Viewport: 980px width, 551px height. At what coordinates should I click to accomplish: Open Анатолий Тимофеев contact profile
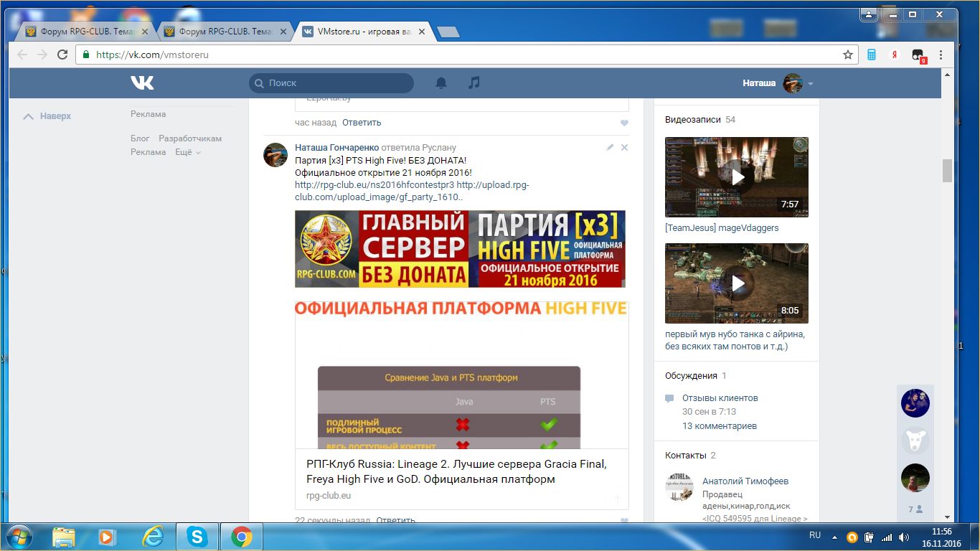coord(745,481)
